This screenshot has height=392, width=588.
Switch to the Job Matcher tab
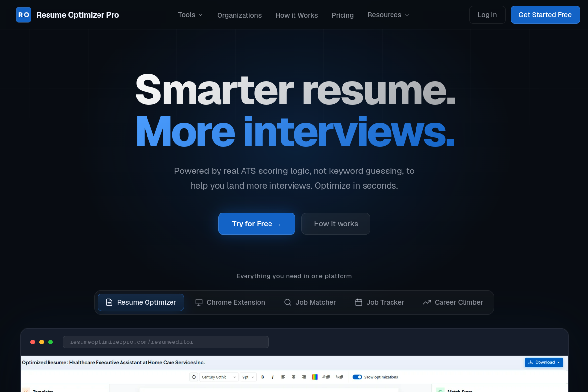(310, 302)
